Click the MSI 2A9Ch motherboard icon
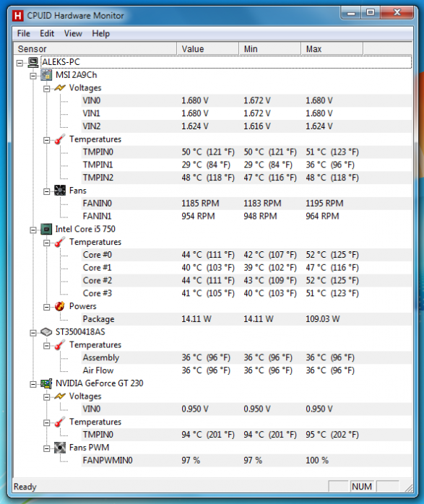 click(x=46, y=75)
